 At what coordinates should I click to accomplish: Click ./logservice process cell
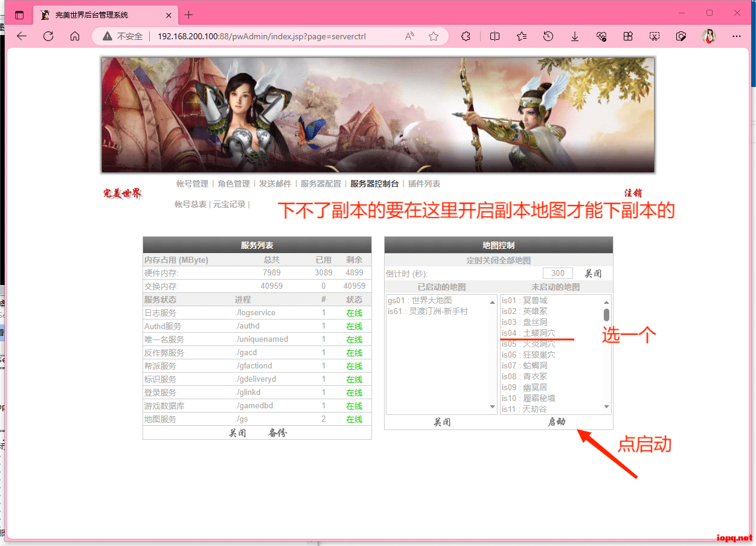[255, 313]
